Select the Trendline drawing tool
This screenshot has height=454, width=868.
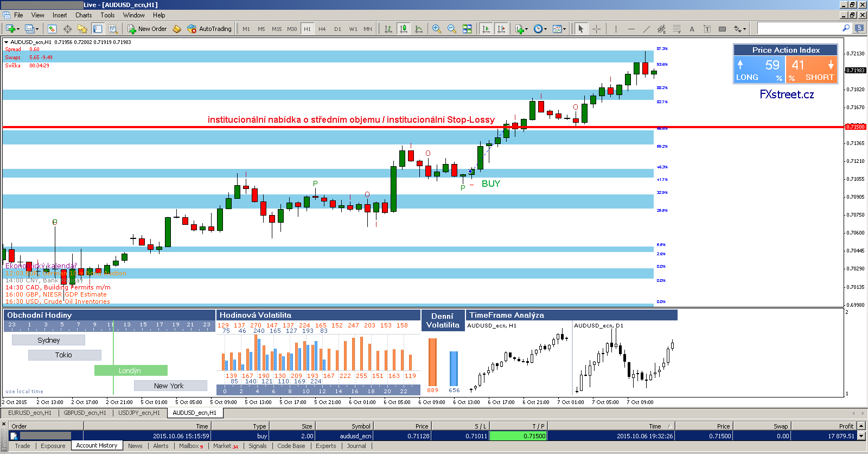pos(646,29)
